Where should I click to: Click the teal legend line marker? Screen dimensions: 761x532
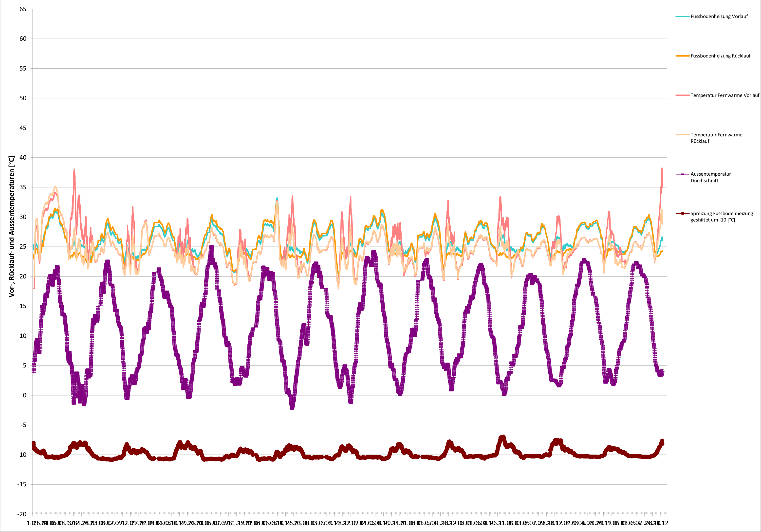(x=683, y=16)
